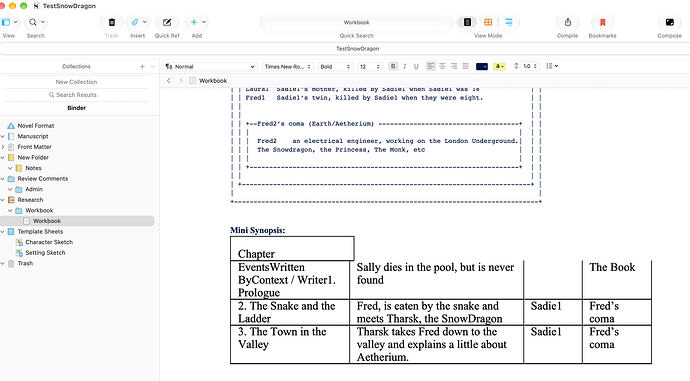
Task: Click the Insert paperclip icon
Action: pos(135,22)
